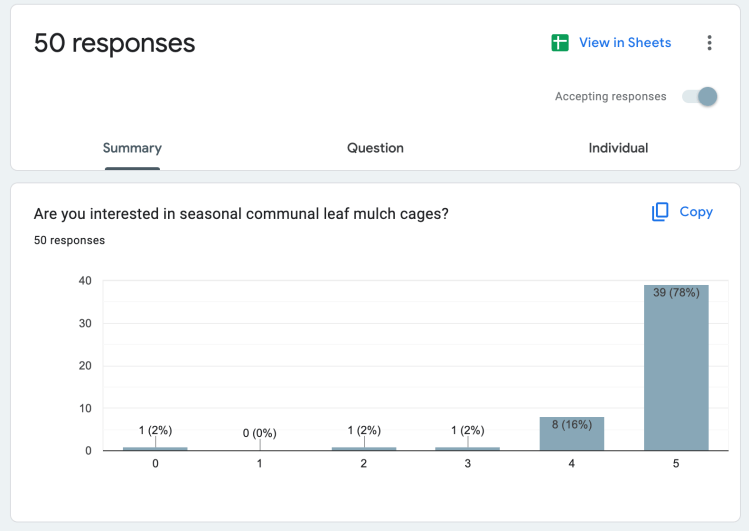Click the leaf mulch cages question title
The height and width of the screenshot is (531, 749).
coord(241,213)
